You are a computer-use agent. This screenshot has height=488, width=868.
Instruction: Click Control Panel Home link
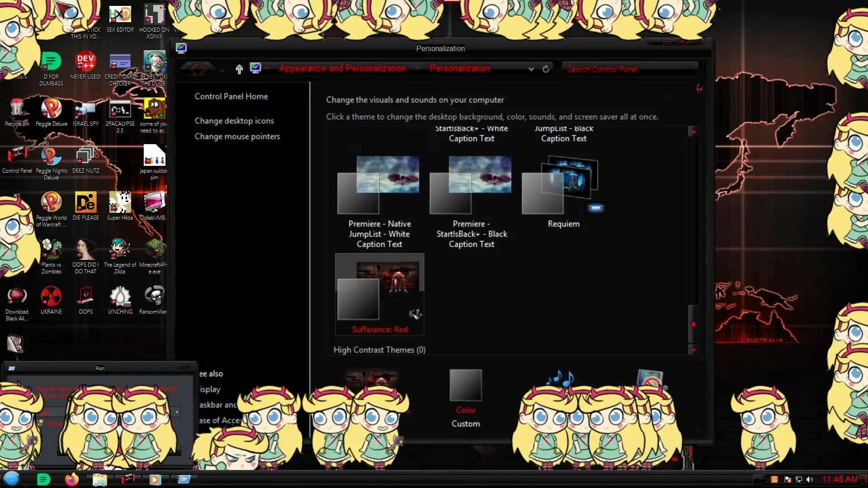[231, 96]
